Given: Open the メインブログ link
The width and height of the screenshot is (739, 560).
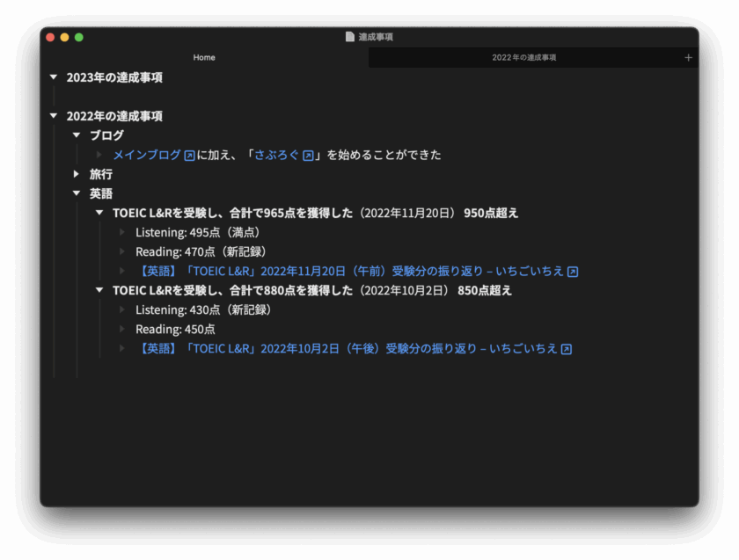Looking at the screenshot, I should (x=147, y=155).
